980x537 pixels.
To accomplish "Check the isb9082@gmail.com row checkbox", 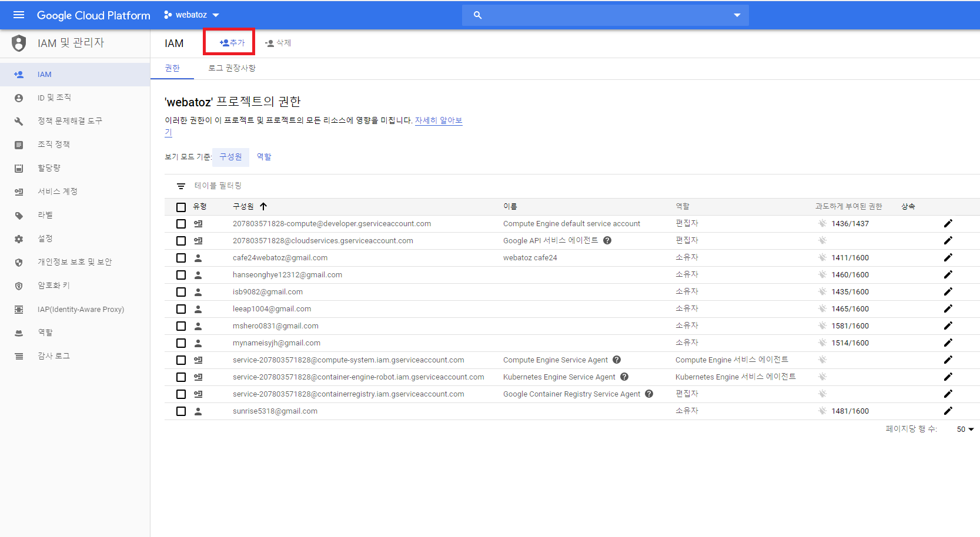I will click(181, 292).
